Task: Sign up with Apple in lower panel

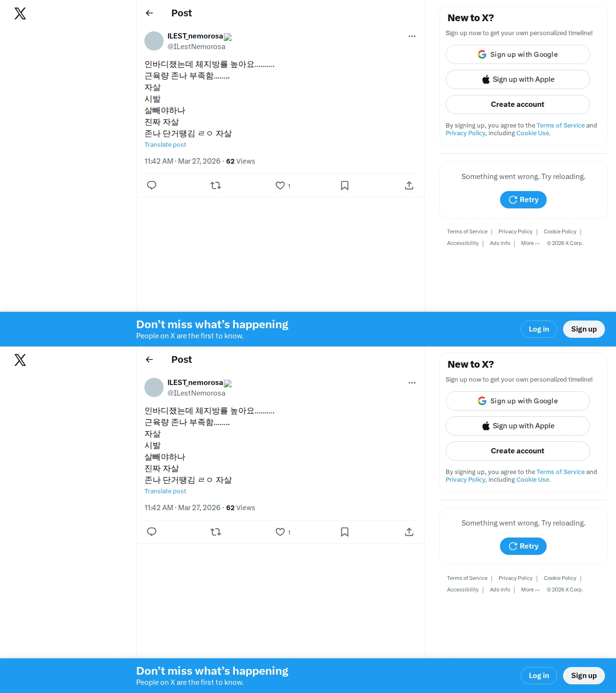Action: 518,426
